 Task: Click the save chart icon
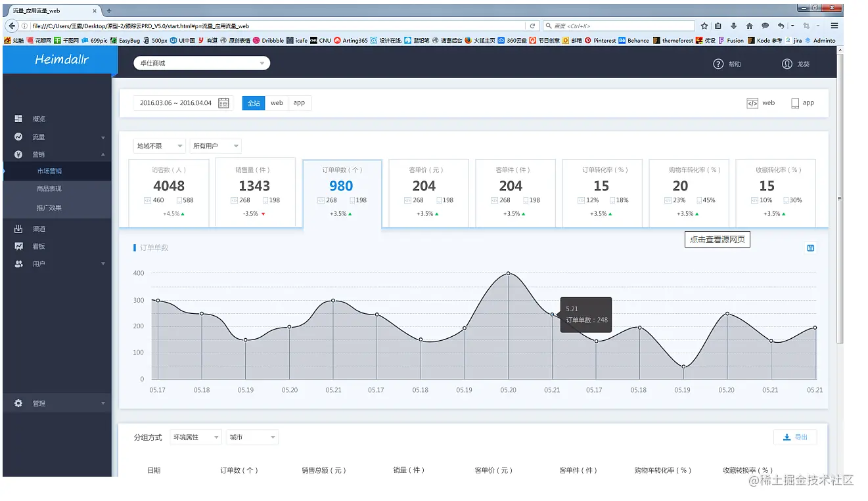[810, 248]
